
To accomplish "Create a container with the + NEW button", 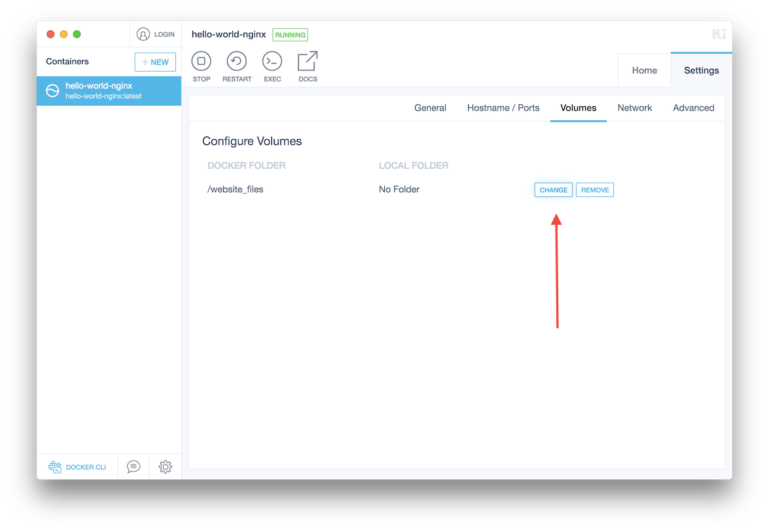I will coord(155,62).
